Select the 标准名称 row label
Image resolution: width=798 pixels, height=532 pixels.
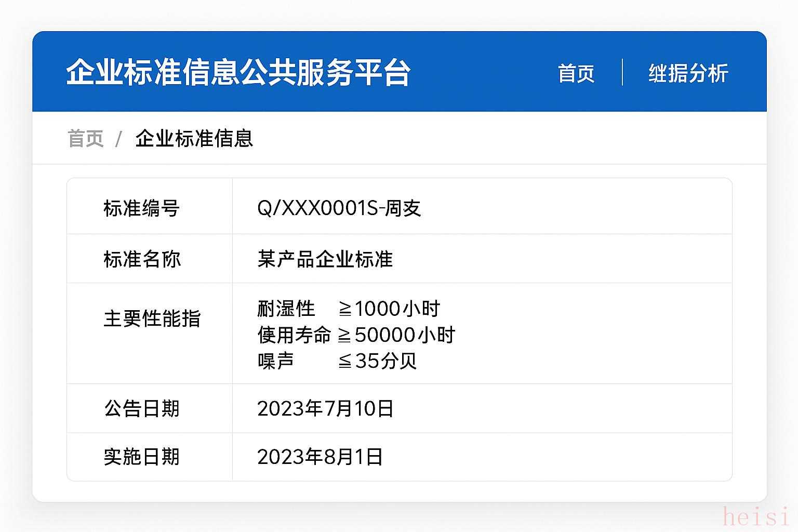(142, 259)
